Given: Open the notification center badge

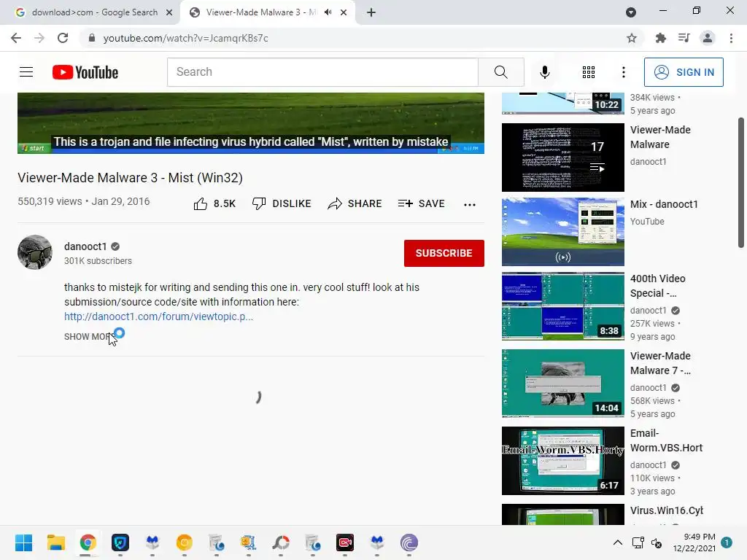Looking at the screenshot, I should click(727, 542).
